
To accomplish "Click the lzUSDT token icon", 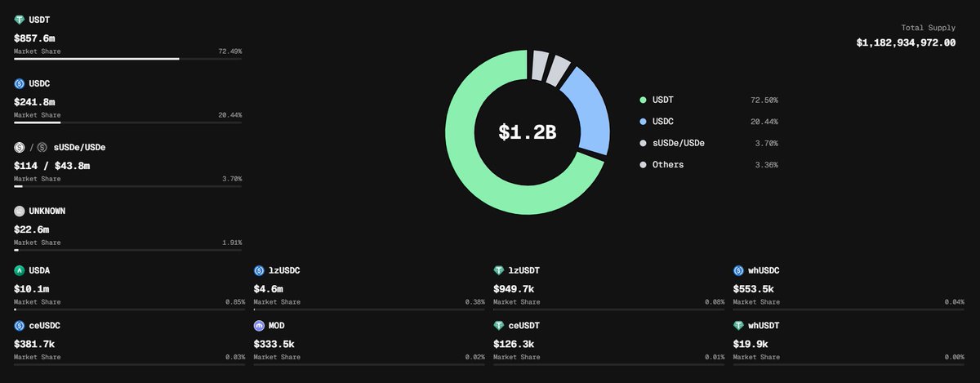I will tap(499, 269).
